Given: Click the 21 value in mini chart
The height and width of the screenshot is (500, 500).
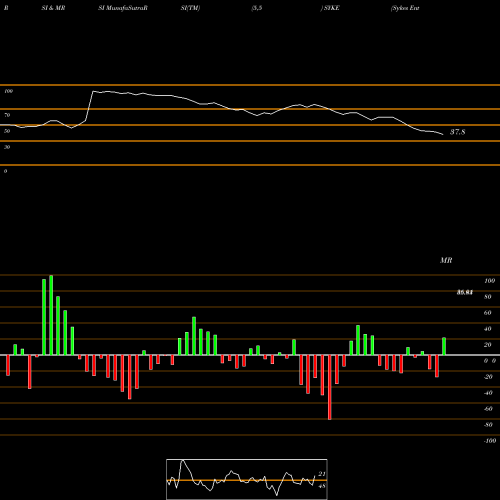Looking at the screenshot, I should pos(322,474).
